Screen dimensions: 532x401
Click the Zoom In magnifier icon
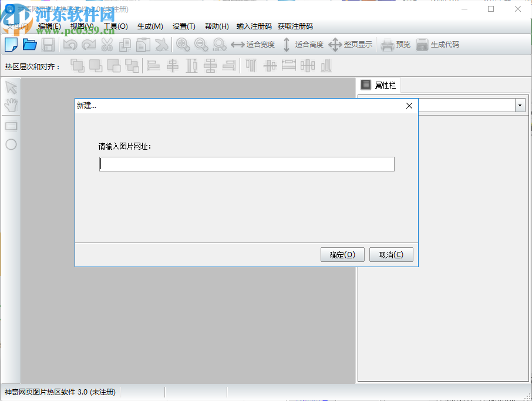[184, 44]
